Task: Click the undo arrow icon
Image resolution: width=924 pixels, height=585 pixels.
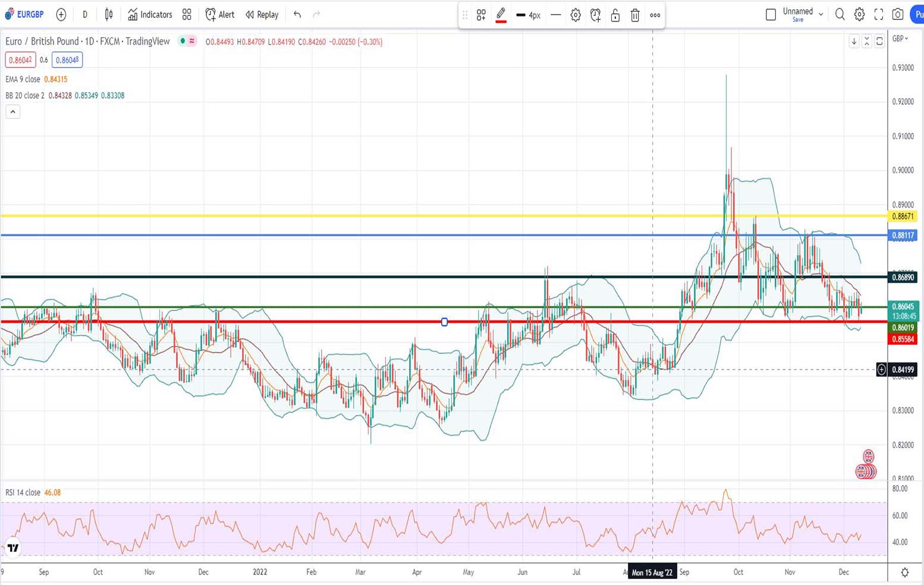Action: click(297, 14)
